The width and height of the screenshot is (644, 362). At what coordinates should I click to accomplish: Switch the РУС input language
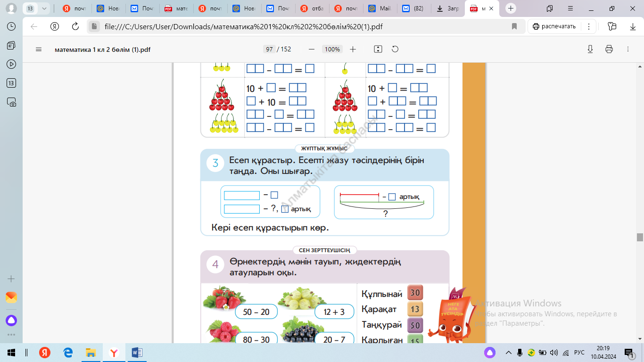pos(579,353)
